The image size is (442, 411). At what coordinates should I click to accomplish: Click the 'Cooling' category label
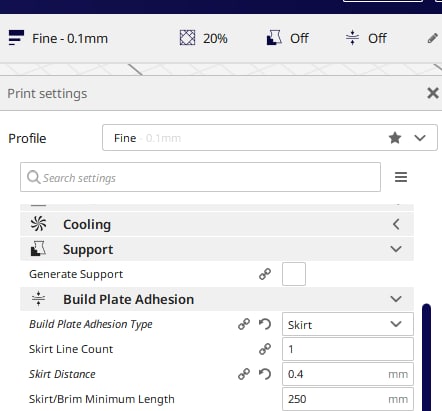(x=87, y=224)
